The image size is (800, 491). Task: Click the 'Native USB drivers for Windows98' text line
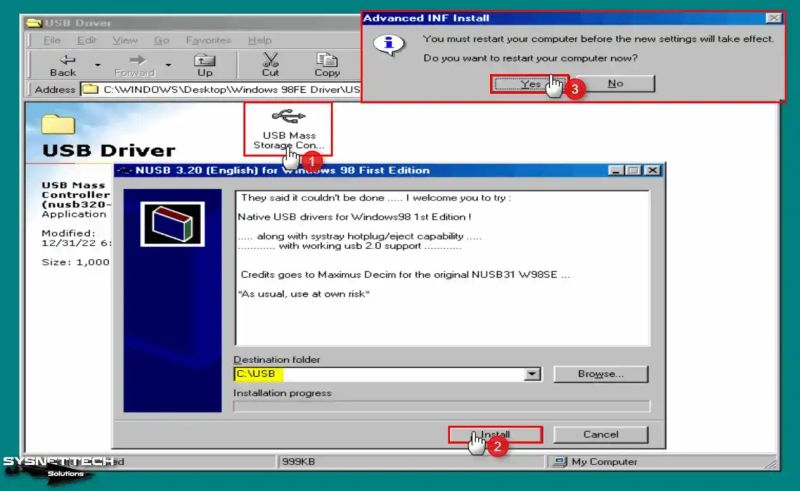click(x=355, y=217)
